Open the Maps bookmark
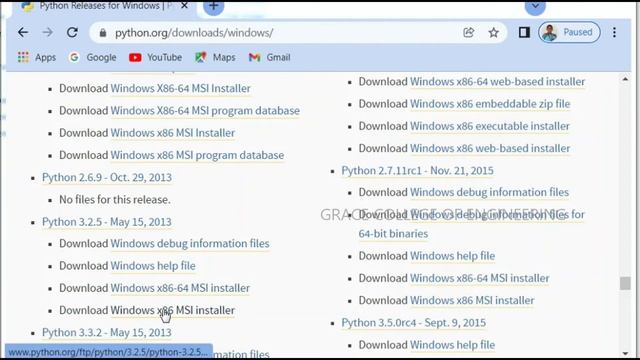Viewport: 640px width, 360px height. pos(215,58)
